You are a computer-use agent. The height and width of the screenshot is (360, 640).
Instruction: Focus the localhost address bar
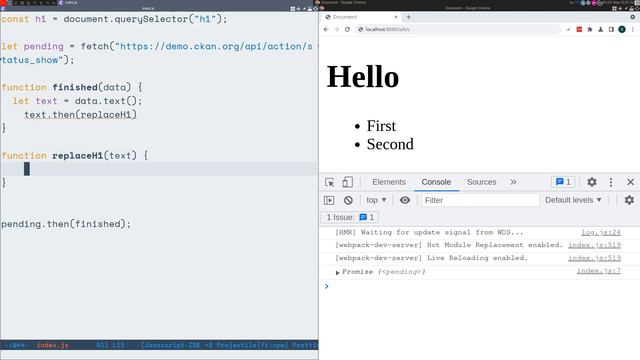(457, 29)
